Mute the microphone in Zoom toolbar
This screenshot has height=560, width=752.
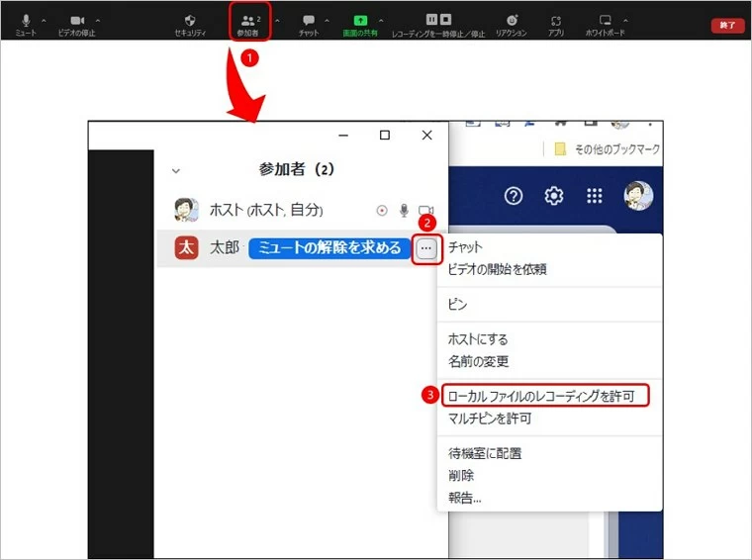(x=26, y=24)
